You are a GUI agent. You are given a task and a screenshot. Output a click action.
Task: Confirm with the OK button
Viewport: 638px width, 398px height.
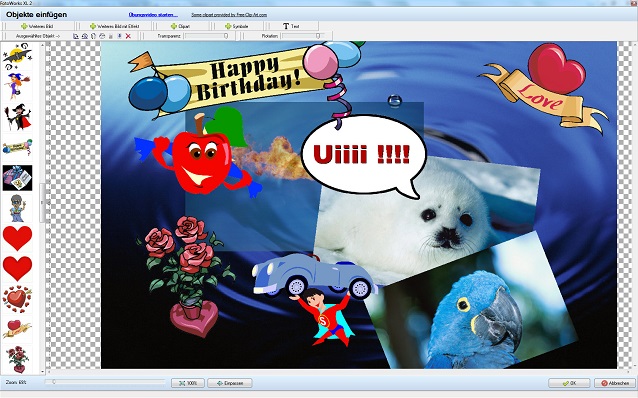coord(569,383)
